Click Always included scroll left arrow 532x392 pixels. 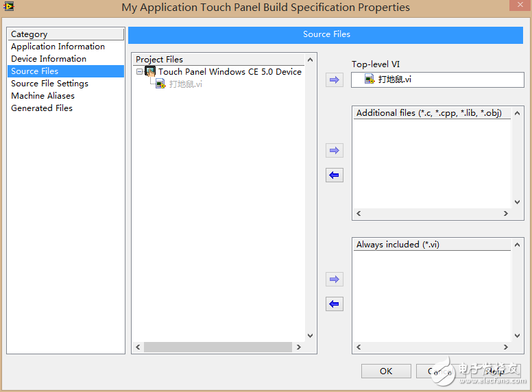(x=359, y=347)
